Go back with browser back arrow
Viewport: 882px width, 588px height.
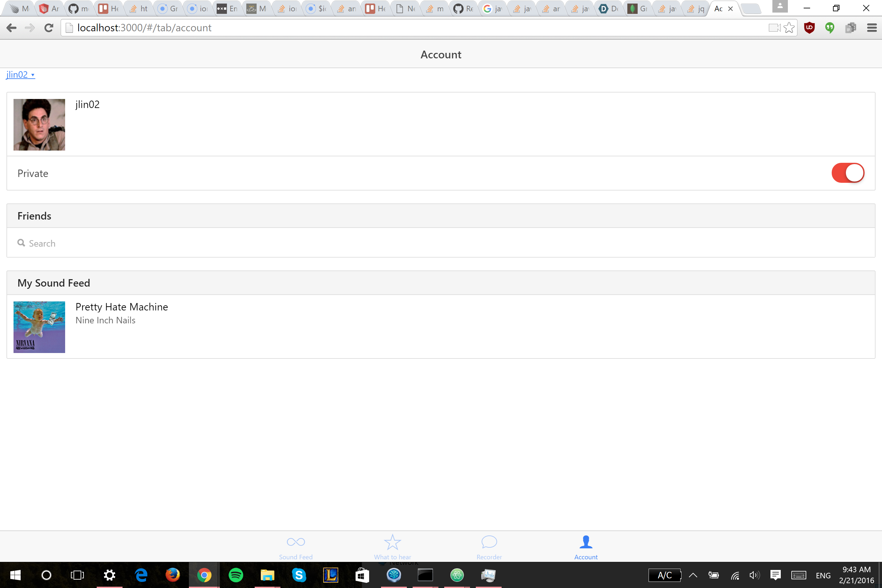tap(12, 28)
